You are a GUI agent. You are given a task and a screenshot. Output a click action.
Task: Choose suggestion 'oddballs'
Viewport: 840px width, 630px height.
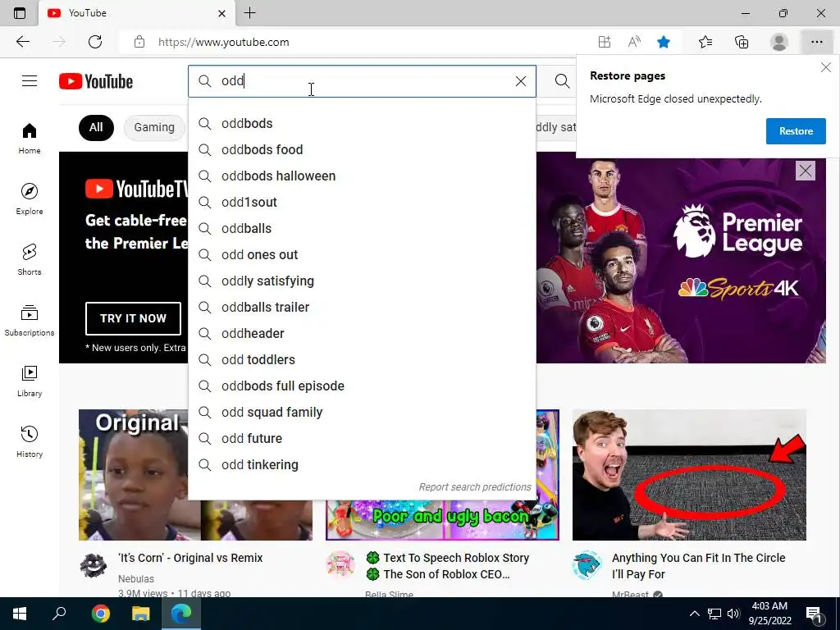click(x=362, y=228)
